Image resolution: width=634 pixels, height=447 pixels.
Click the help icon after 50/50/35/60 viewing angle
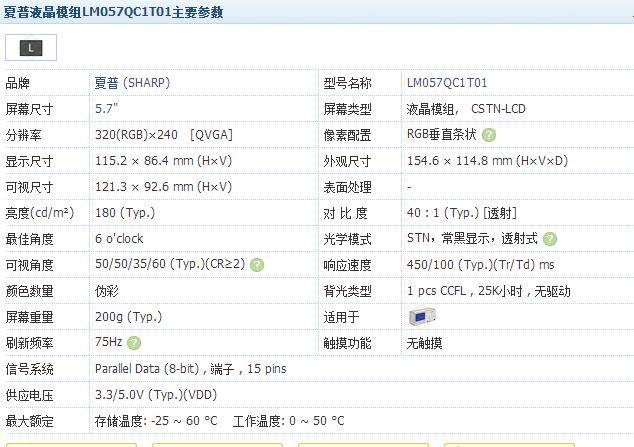coord(257,265)
